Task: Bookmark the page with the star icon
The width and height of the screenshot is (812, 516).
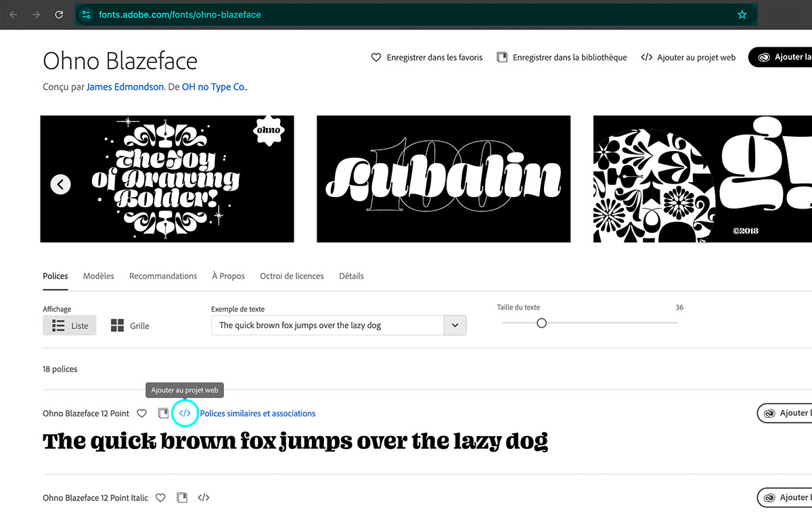Action: (x=742, y=14)
